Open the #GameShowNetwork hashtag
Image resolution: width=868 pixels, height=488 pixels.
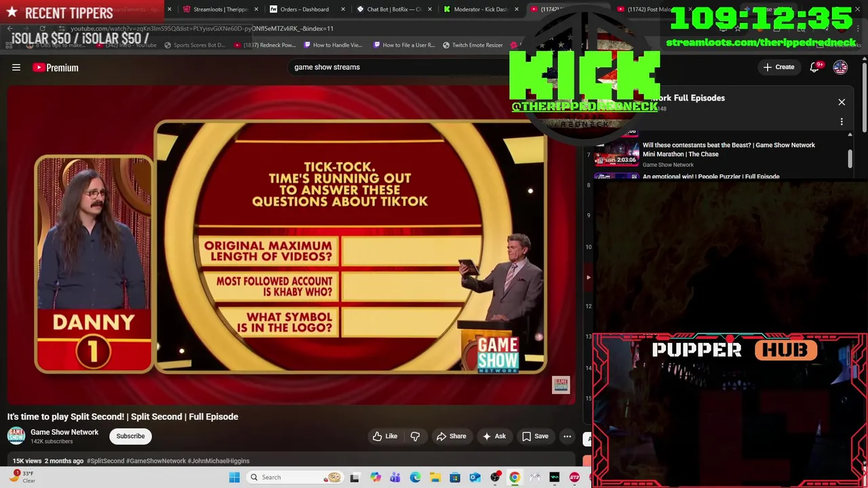tap(156, 461)
